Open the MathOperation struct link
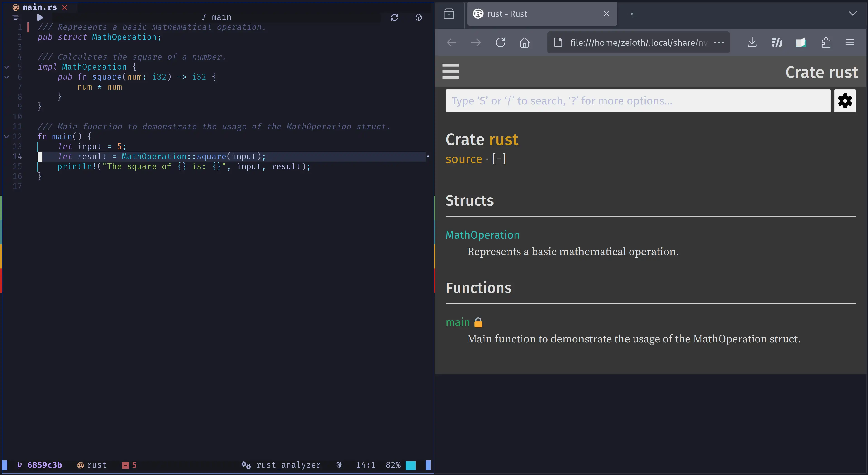 (482, 235)
